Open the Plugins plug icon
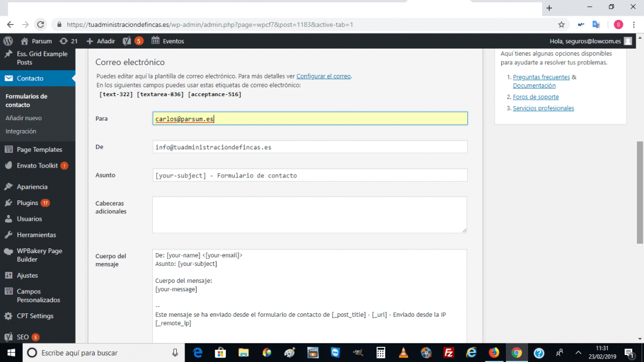644x362 pixels. 9,203
